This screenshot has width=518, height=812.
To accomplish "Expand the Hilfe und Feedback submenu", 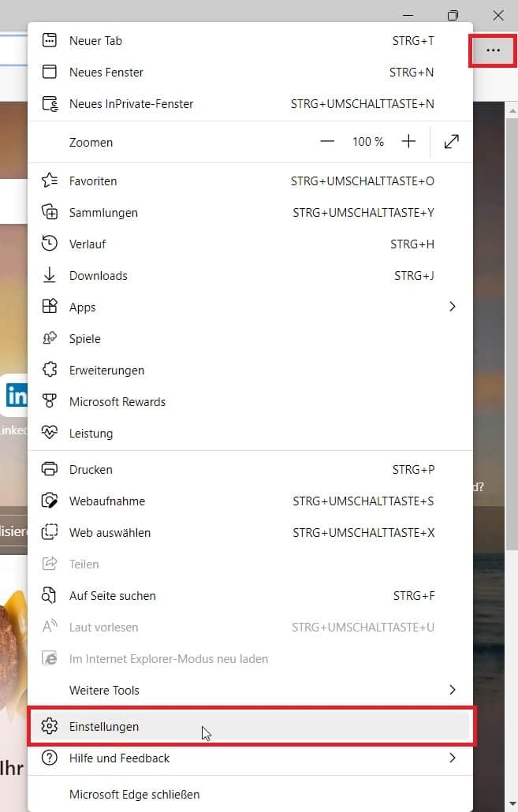I will (452, 758).
